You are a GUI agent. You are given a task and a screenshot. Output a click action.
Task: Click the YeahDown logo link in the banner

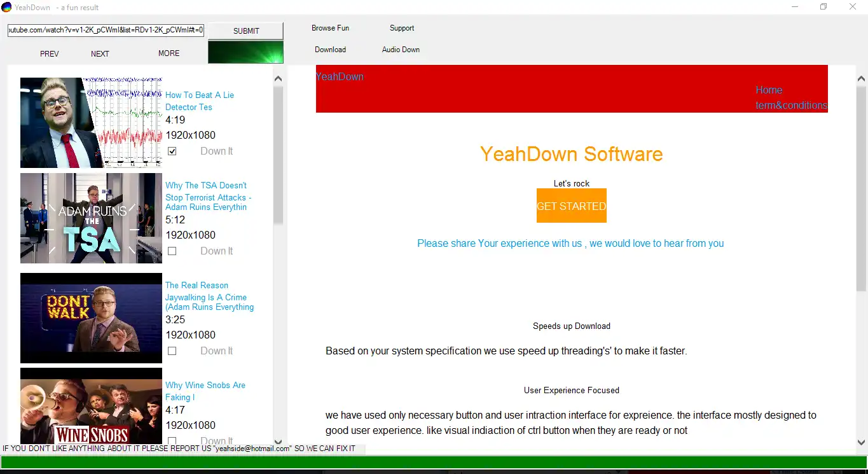340,77
